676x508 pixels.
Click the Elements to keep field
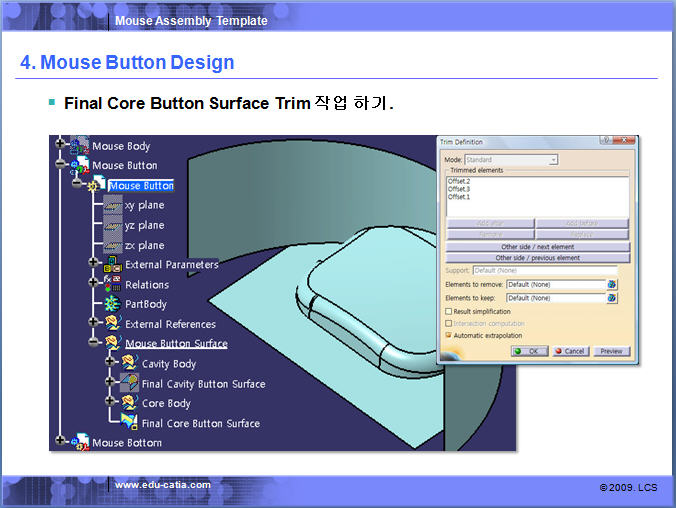point(555,298)
